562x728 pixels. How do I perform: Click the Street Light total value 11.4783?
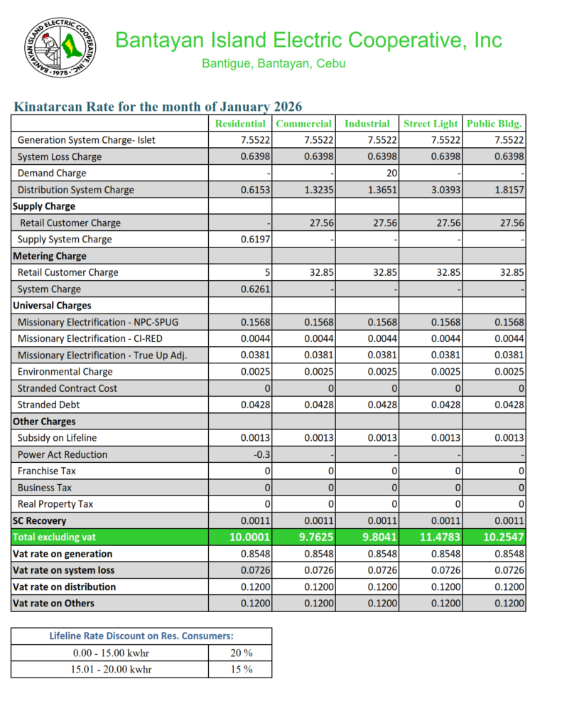(441, 537)
